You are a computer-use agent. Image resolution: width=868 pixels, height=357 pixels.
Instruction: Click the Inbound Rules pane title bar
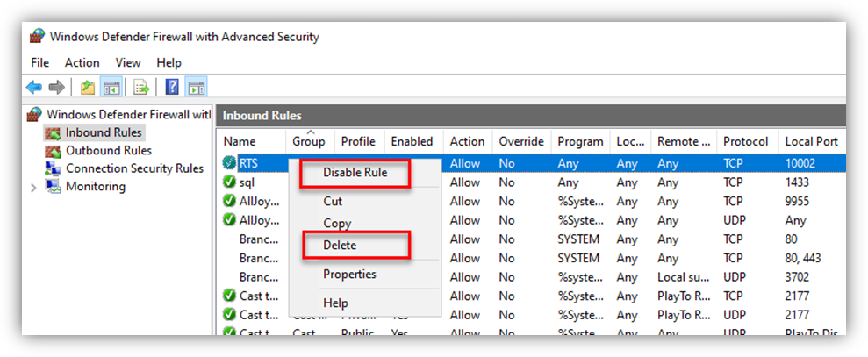(x=531, y=115)
